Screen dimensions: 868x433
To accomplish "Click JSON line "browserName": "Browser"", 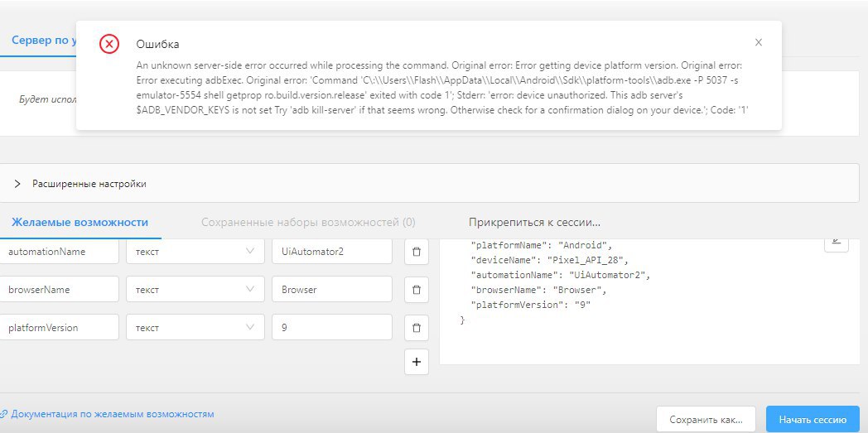I will click(538, 290).
